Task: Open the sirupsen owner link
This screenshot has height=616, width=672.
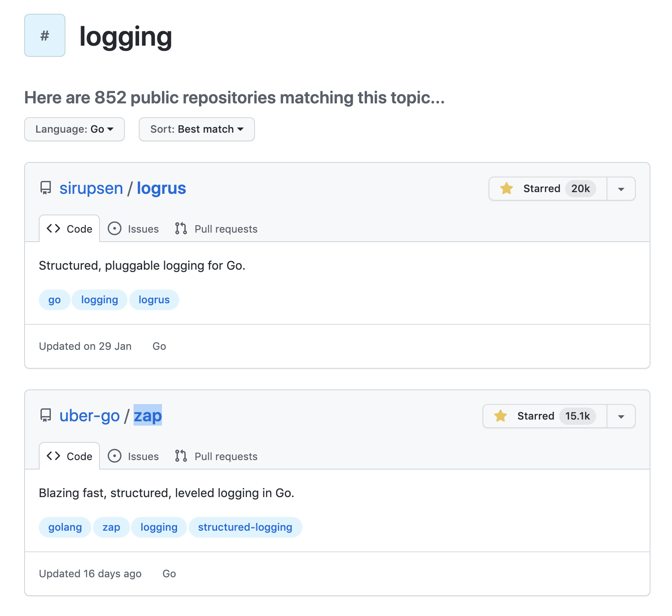Action: point(91,188)
